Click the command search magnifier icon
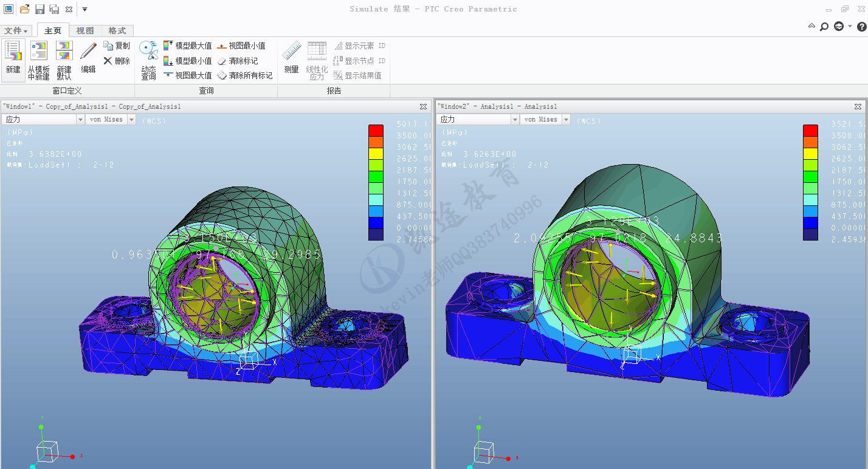Viewport: 868px width, 469px height. (x=824, y=27)
